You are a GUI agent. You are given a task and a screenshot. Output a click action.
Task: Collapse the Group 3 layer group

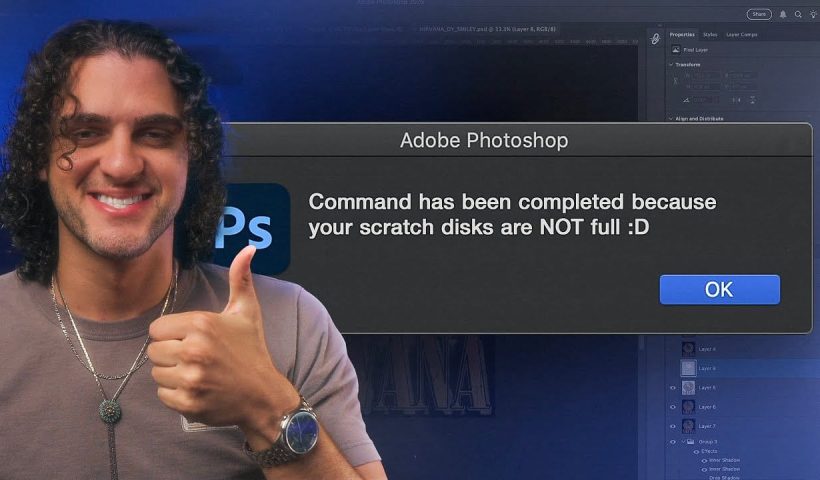[x=683, y=442]
